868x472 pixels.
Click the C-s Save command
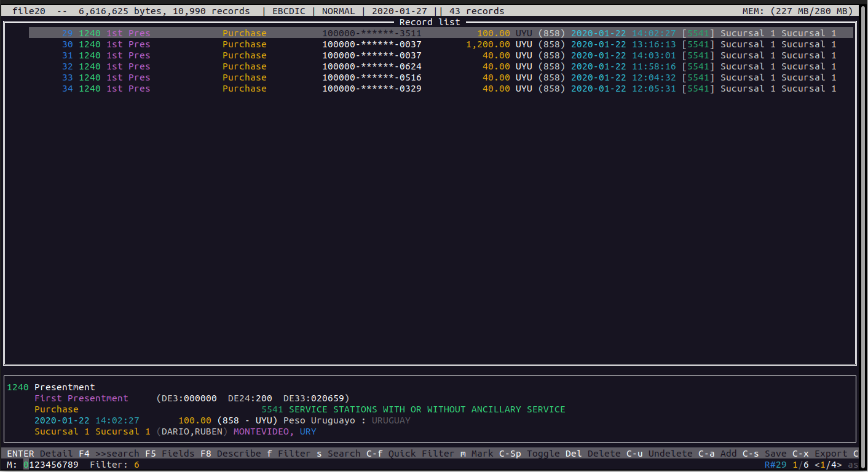[x=764, y=454]
